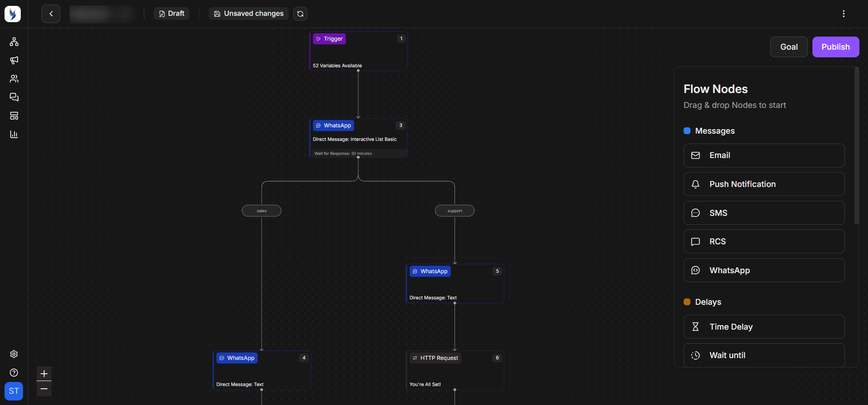Publish the flow

coord(835,47)
